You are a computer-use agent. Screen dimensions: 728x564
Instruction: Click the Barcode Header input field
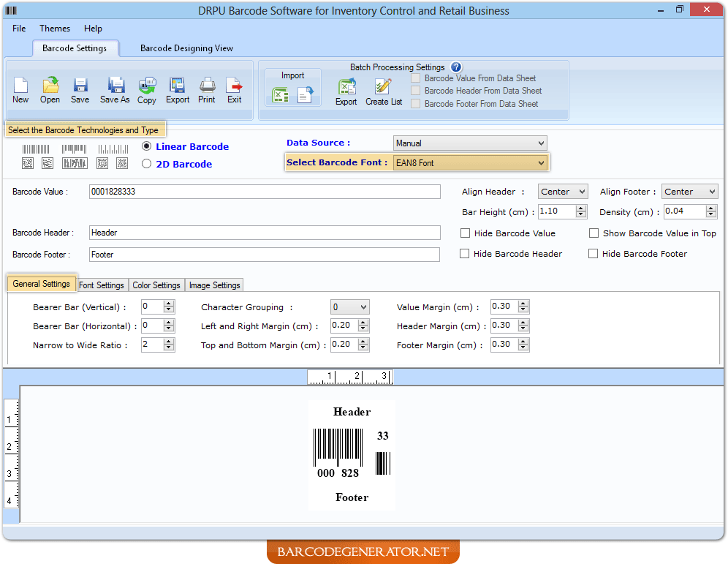[265, 233]
